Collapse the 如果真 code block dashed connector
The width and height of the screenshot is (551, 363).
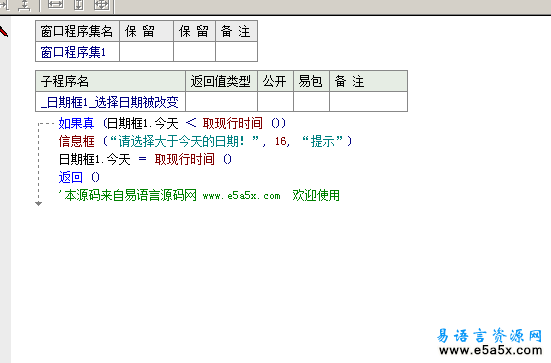tap(46, 124)
